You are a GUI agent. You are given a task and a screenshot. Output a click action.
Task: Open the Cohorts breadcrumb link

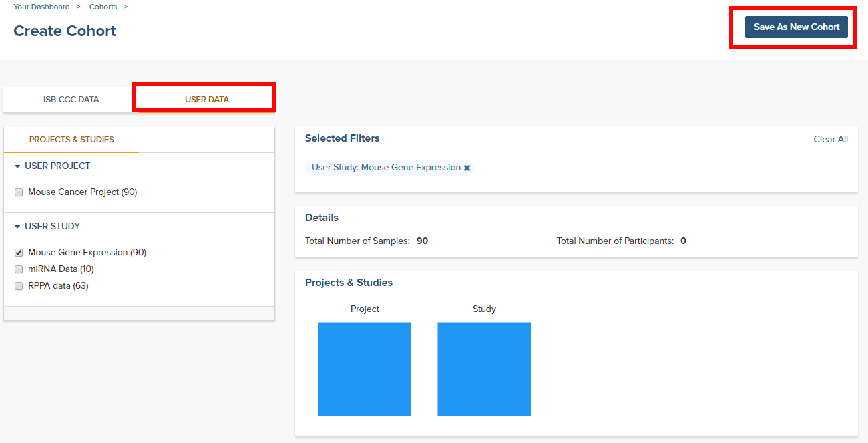click(103, 7)
